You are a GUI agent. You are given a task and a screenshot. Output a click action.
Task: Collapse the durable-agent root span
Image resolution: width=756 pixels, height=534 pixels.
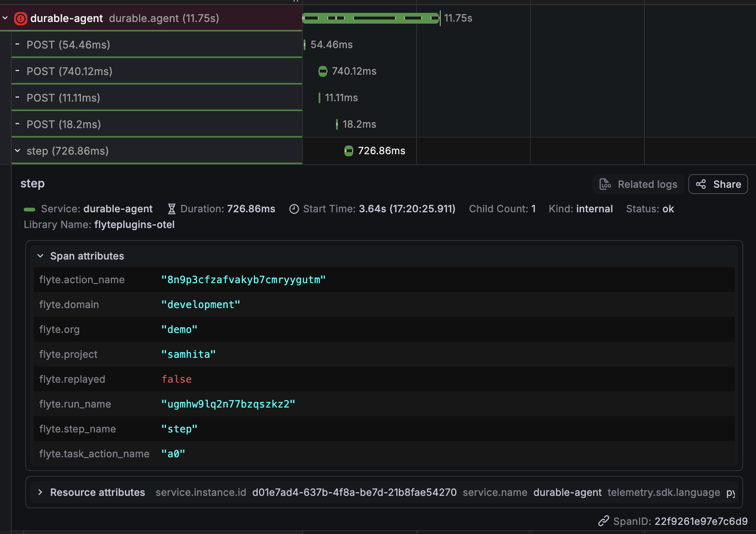point(5,18)
